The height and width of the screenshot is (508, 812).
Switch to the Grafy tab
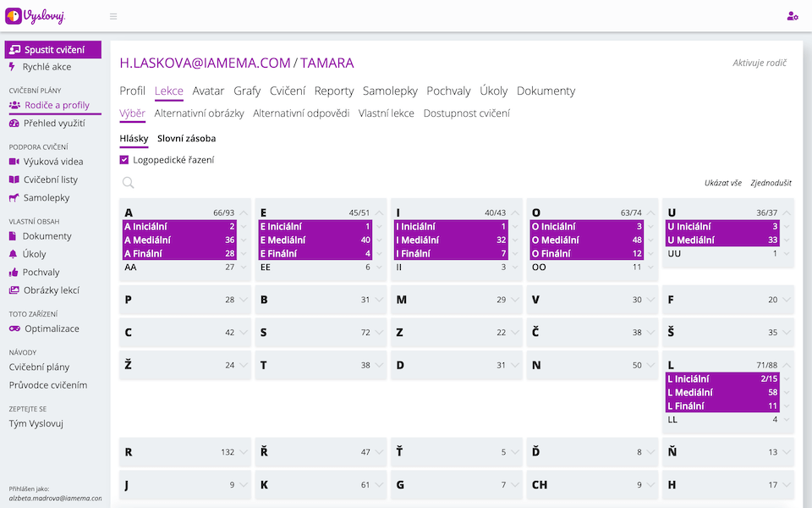click(247, 91)
